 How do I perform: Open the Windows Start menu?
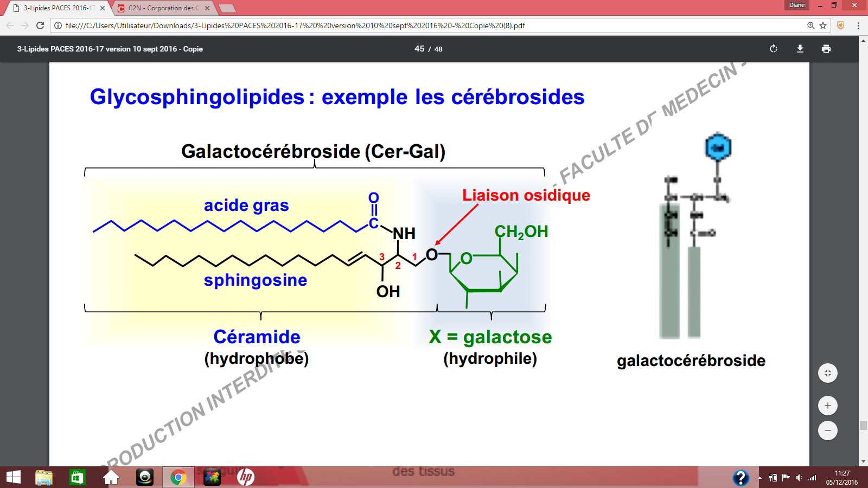click(13, 477)
